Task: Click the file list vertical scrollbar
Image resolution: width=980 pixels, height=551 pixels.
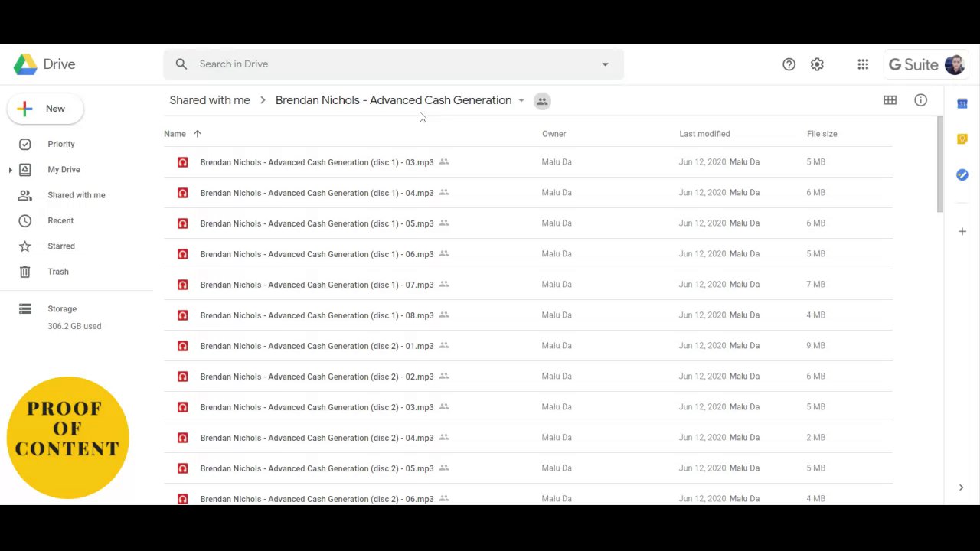Action: (x=940, y=165)
